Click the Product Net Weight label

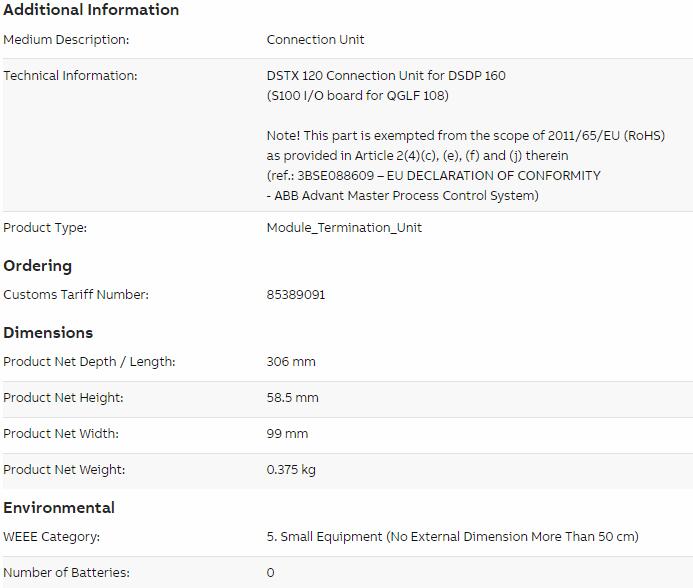64,470
